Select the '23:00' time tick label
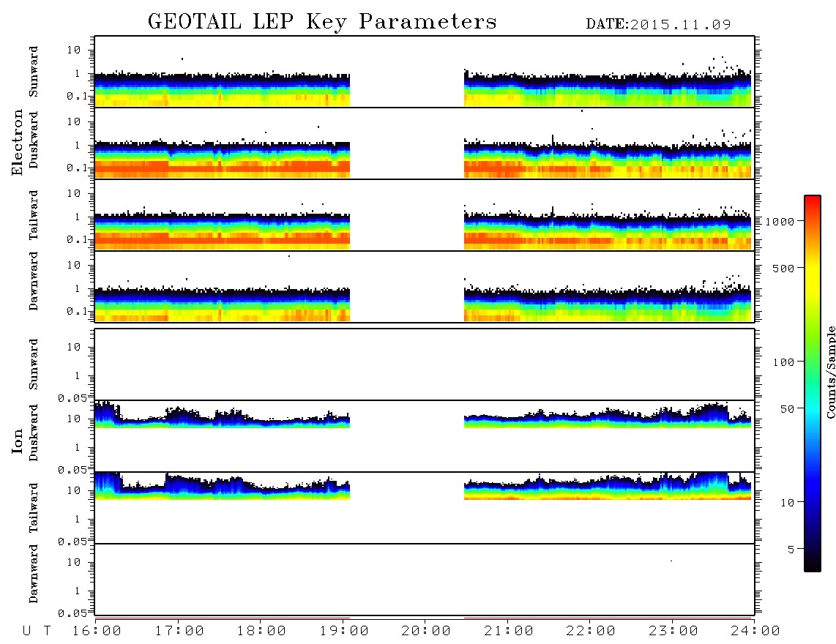The image size is (836, 644). click(x=673, y=632)
